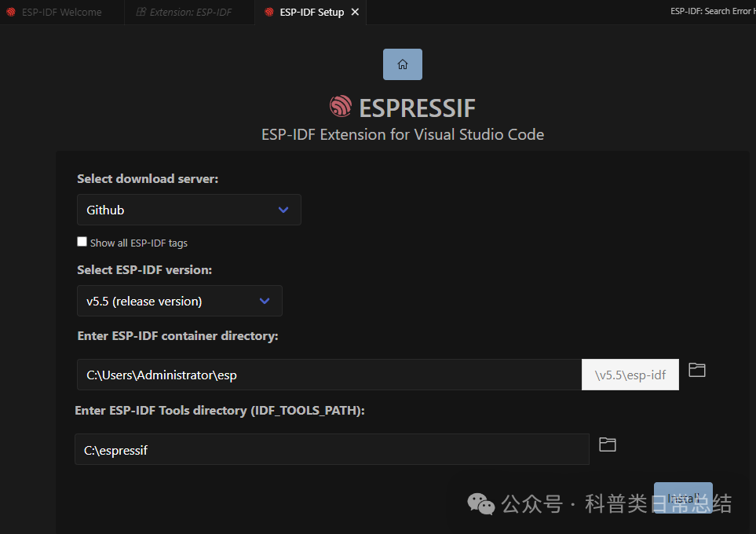Open the download server dropdown
The width and height of the screenshot is (756, 534).
(x=189, y=210)
